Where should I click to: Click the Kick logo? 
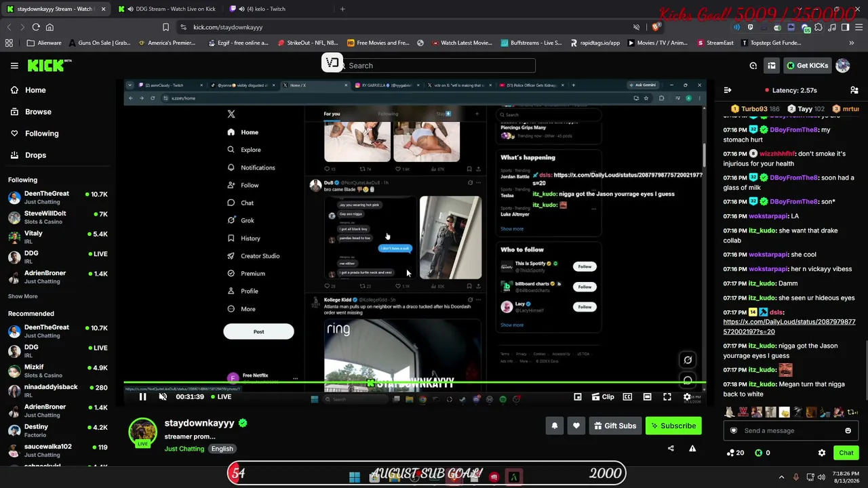pos(50,65)
